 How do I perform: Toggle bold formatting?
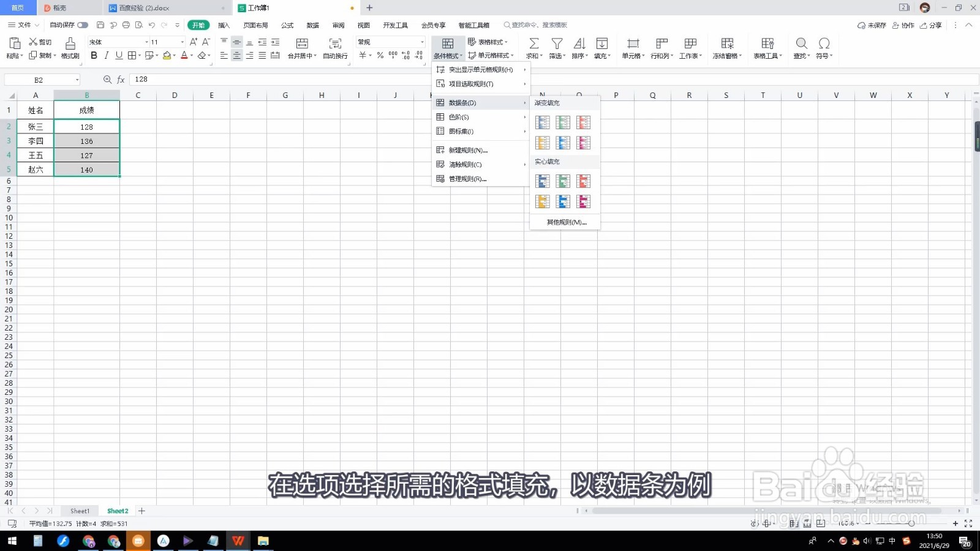pyautogui.click(x=94, y=55)
